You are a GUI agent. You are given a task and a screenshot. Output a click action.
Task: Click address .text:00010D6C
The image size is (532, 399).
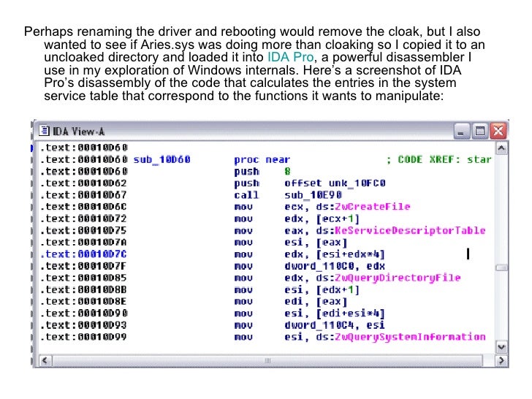click(83, 207)
